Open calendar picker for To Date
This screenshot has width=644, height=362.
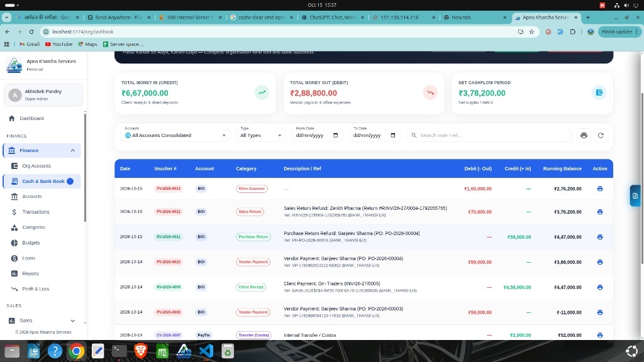coord(392,136)
